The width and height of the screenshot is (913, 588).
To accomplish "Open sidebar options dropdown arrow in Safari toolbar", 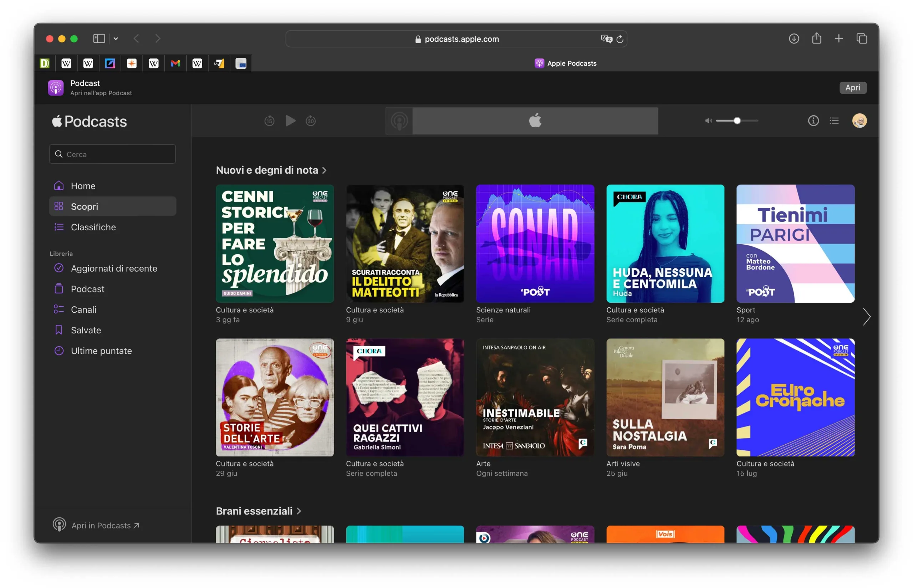I will pos(116,39).
